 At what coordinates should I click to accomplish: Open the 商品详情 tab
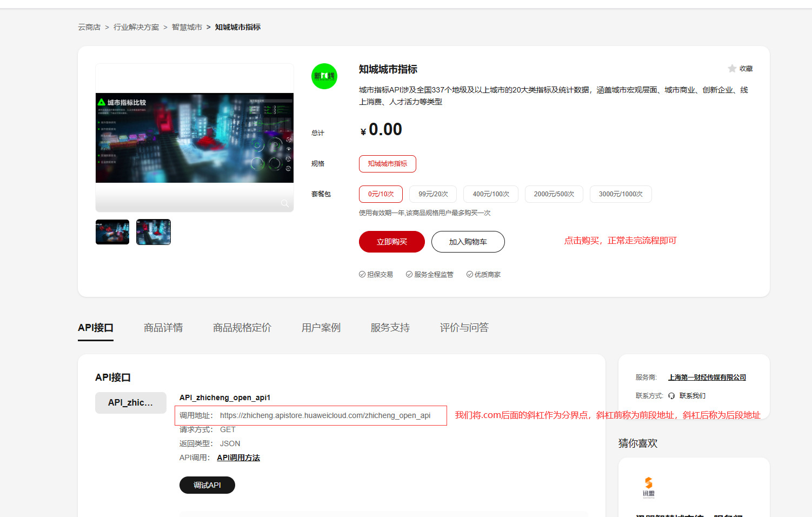point(163,328)
